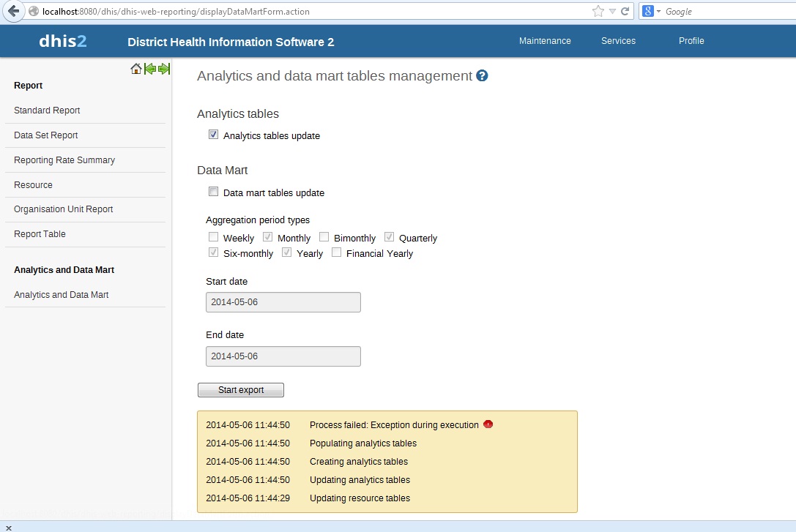
Task: Click the Report sidebar heading
Action: tap(28, 85)
